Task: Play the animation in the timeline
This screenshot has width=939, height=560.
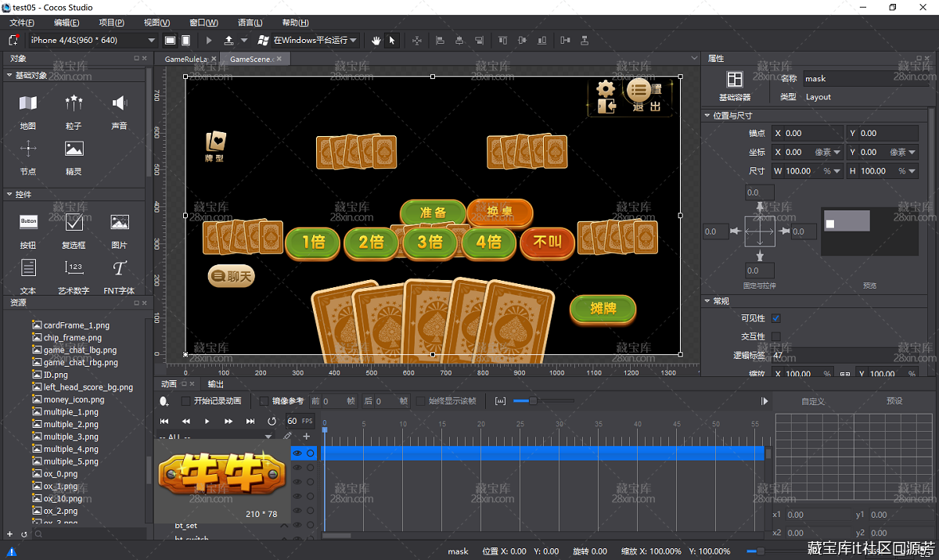Action: click(207, 421)
